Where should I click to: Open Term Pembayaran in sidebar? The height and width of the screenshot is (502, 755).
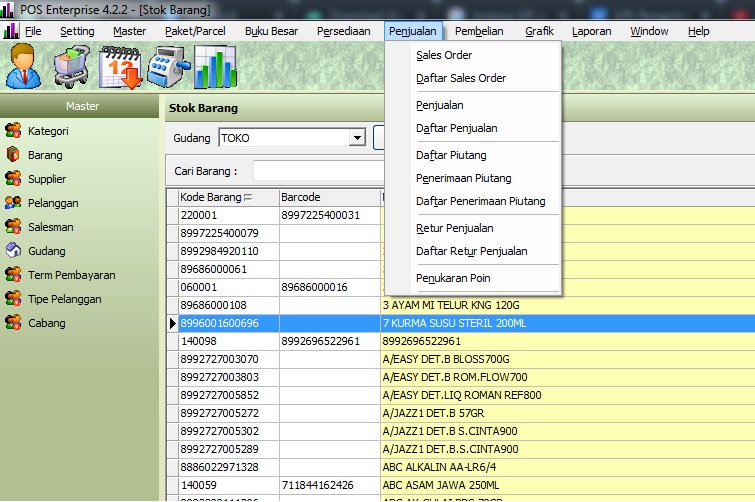(x=71, y=275)
